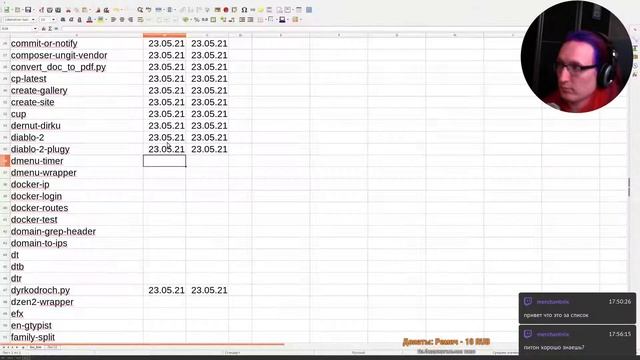
Task: Apply font color with red A icon
Action: (x=89, y=20)
